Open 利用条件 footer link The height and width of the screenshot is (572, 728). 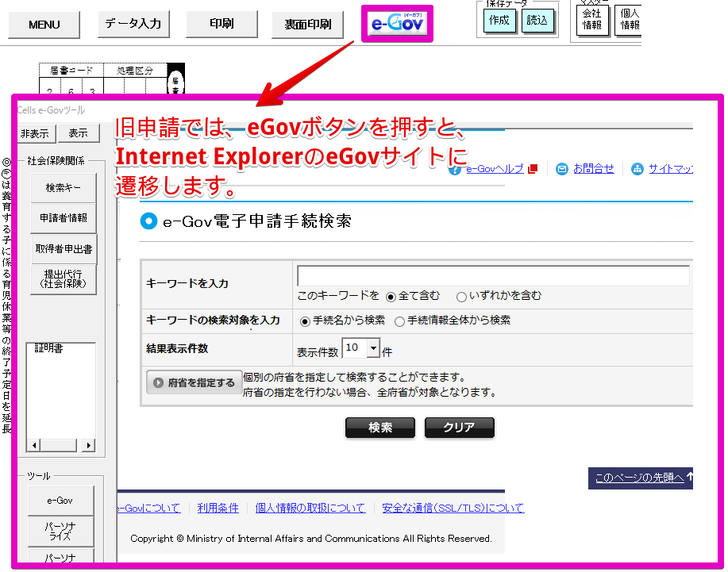click(x=218, y=508)
